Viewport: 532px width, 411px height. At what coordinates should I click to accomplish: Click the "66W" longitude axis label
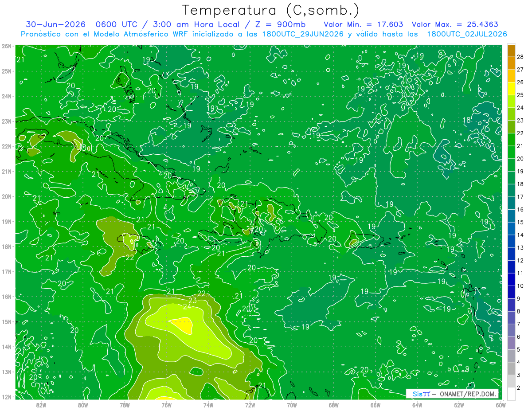click(x=376, y=404)
